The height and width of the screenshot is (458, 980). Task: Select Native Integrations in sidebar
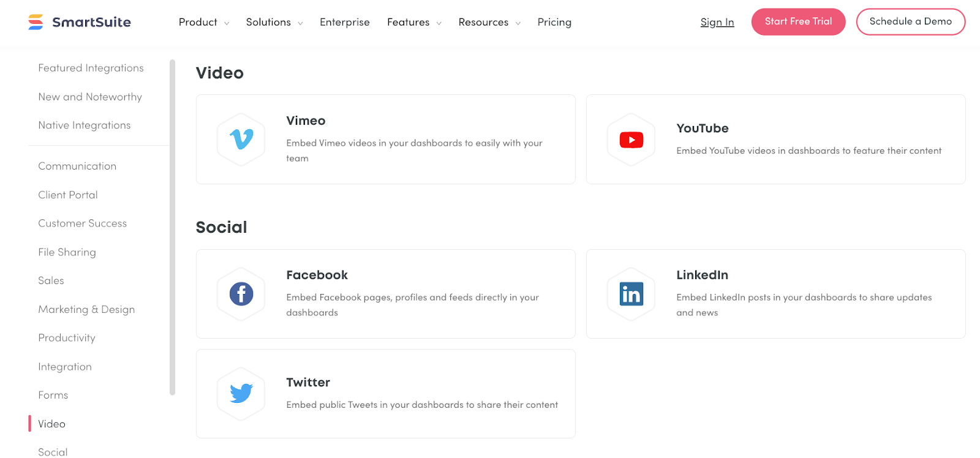click(85, 125)
